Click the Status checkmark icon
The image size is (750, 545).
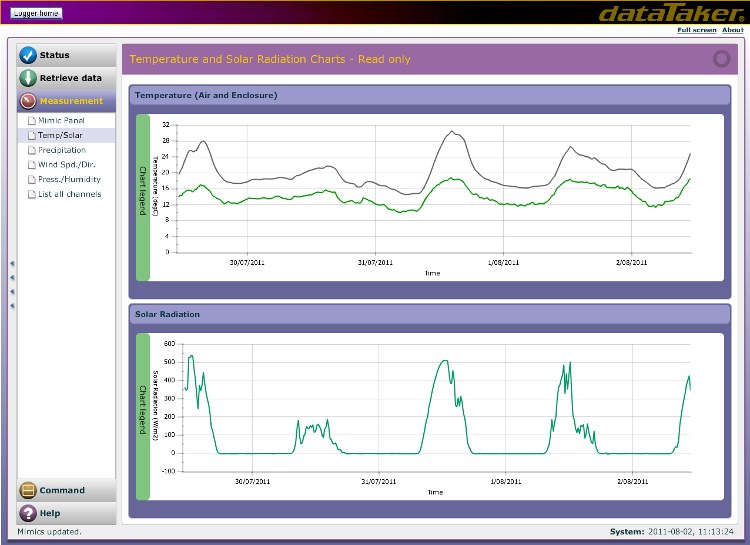(x=28, y=55)
